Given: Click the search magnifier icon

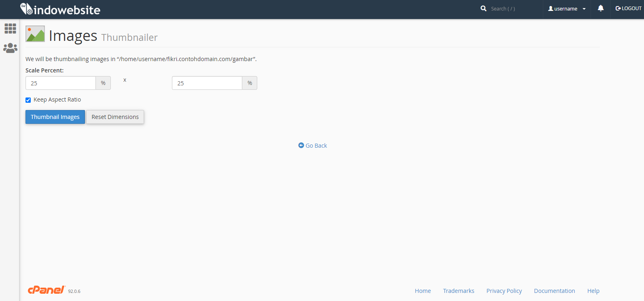Looking at the screenshot, I should click(483, 8).
